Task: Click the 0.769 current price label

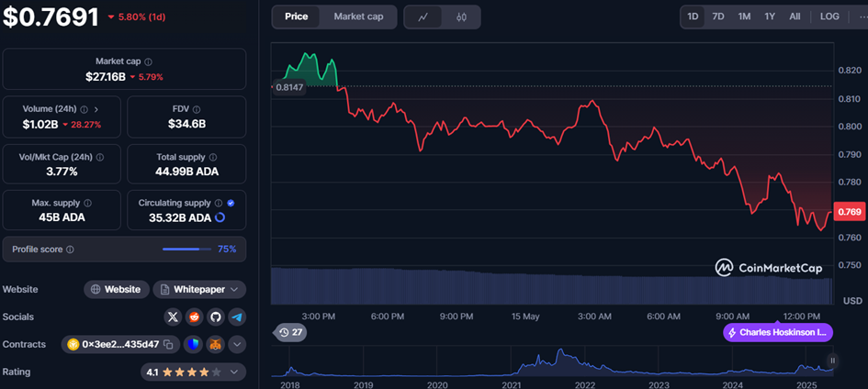Action: click(x=849, y=212)
